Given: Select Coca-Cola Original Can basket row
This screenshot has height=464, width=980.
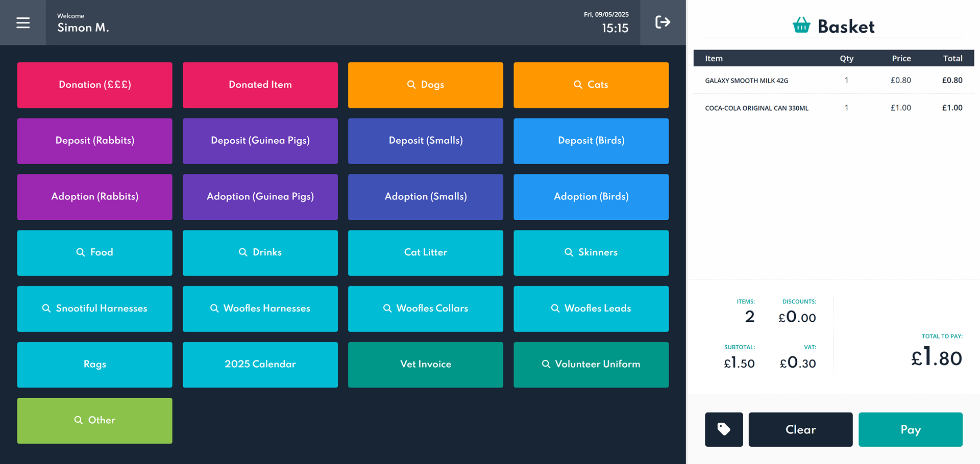Looking at the screenshot, I should click(833, 108).
